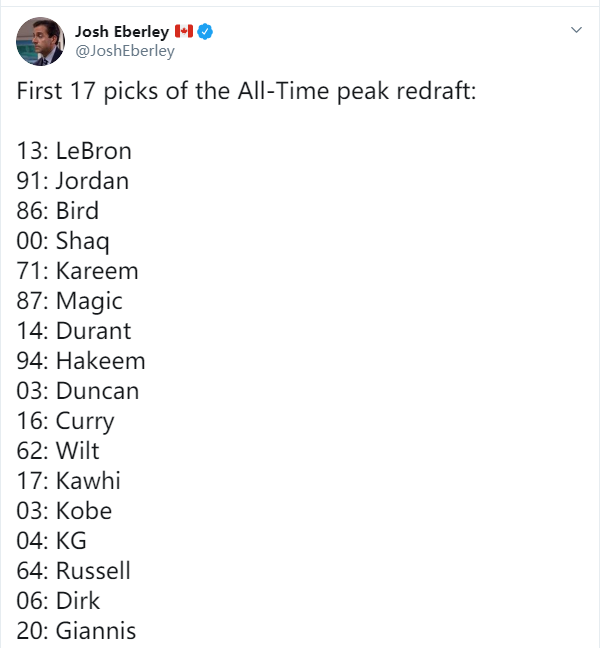Open Josh Eberley's profile picture
Viewport: 600px width, 648px height.
(40, 41)
